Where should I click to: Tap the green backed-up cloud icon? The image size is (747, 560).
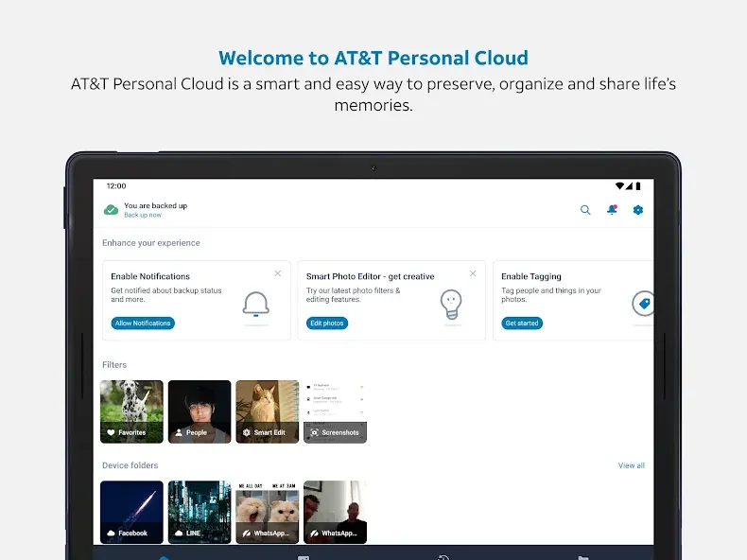tap(111, 210)
